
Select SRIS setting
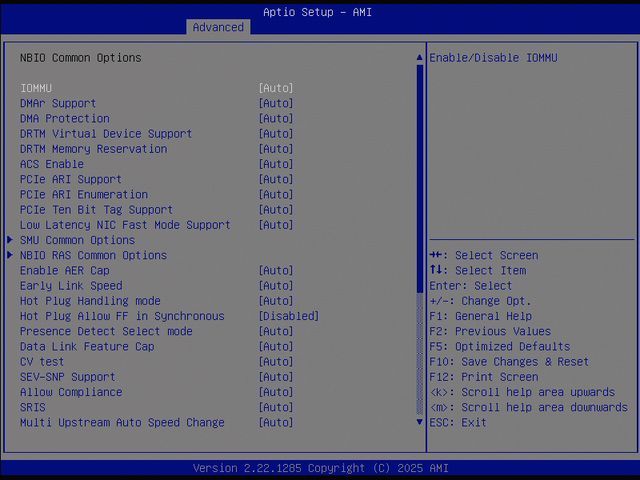(33, 407)
